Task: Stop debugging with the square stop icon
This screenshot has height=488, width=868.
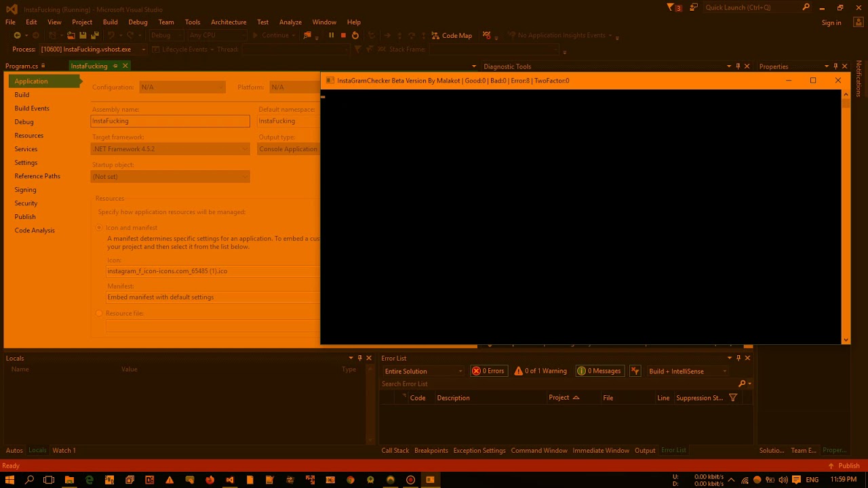Action: click(343, 35)
